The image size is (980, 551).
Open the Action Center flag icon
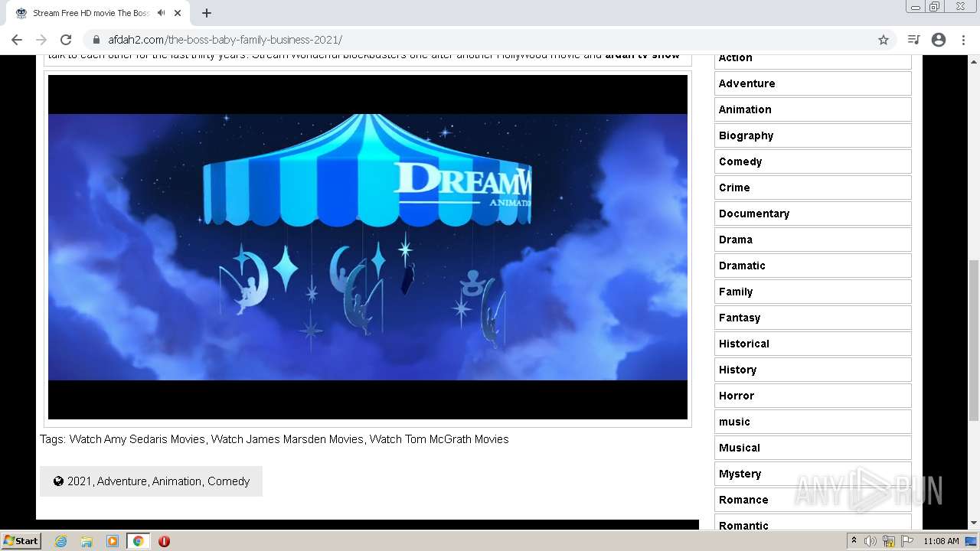click(907, 541)
